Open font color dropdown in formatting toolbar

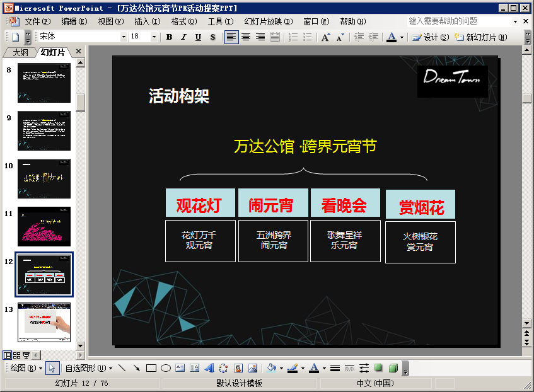pyautogui.click(x=402, y=37)
